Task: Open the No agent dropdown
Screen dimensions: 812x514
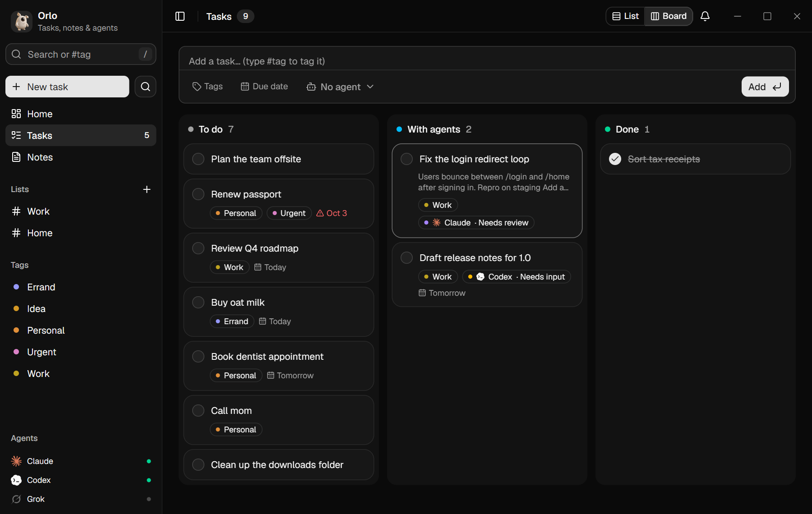Action: [340, 87]
